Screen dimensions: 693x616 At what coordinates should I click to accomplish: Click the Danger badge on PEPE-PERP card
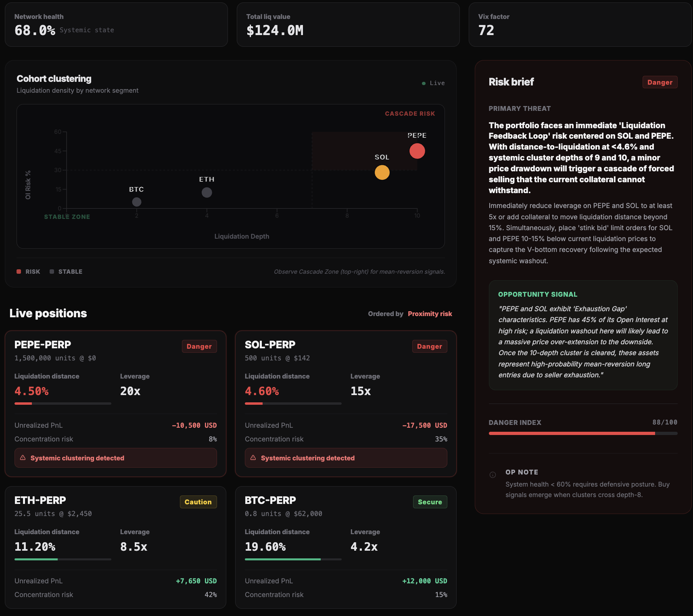coord(199,346)
